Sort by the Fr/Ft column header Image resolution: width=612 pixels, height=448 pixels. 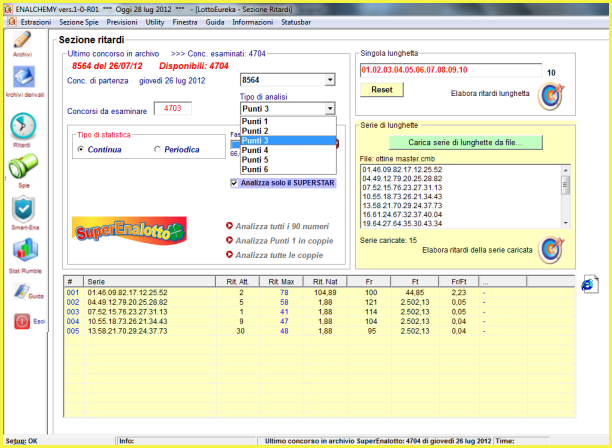click(459, 281)
